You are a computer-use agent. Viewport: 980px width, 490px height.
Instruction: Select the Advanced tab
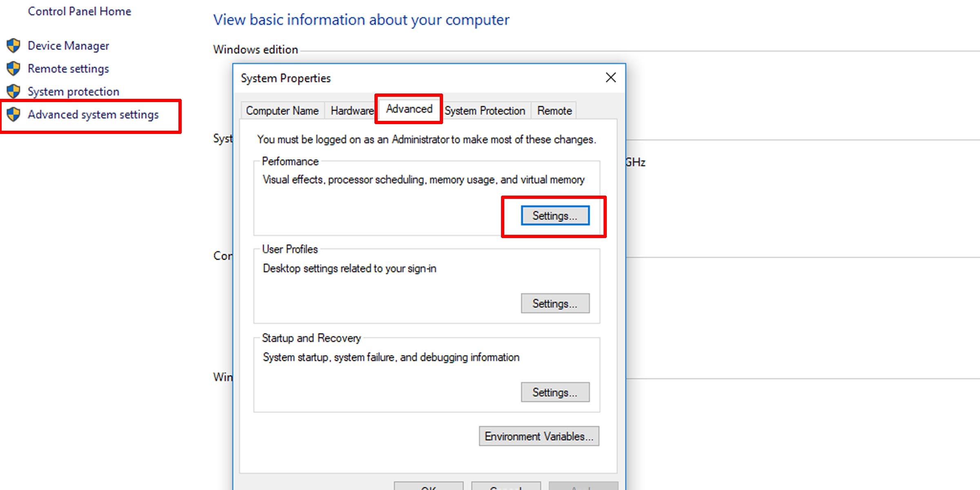409,109
